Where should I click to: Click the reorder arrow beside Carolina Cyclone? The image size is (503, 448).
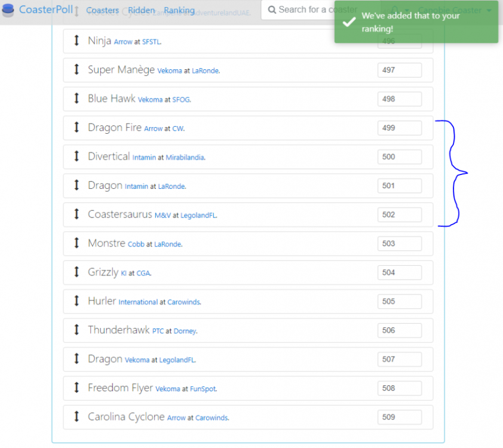coord(76,417)
